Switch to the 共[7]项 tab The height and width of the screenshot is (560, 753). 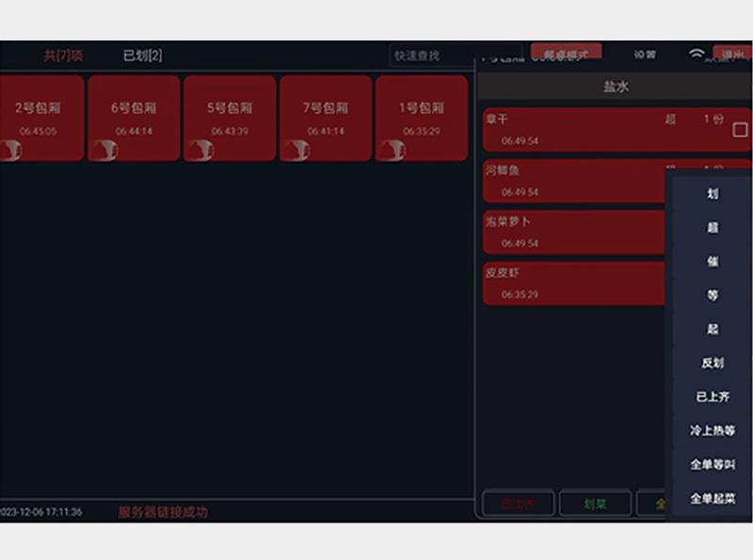click(x=63, y=56)
